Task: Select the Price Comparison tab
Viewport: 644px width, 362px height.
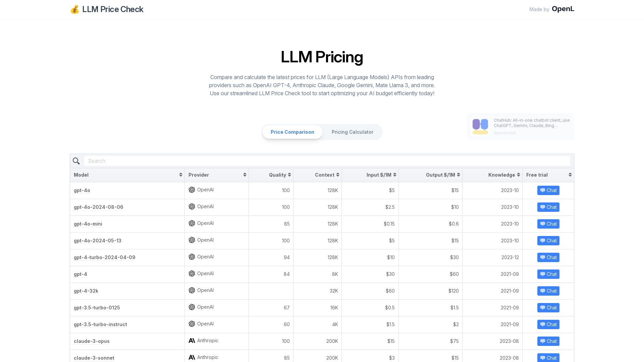Action: [x=292, y=132]
